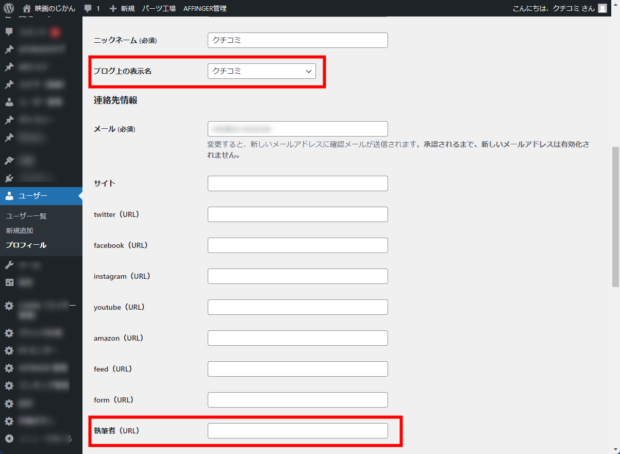This screenshot has width=620, height=454.
Task: Select the ユーザー sidebar menu
Action: pos(41,196)
